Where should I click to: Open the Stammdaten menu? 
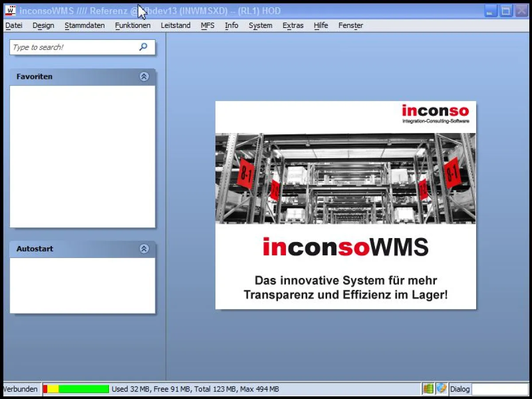tap(84, 25)
